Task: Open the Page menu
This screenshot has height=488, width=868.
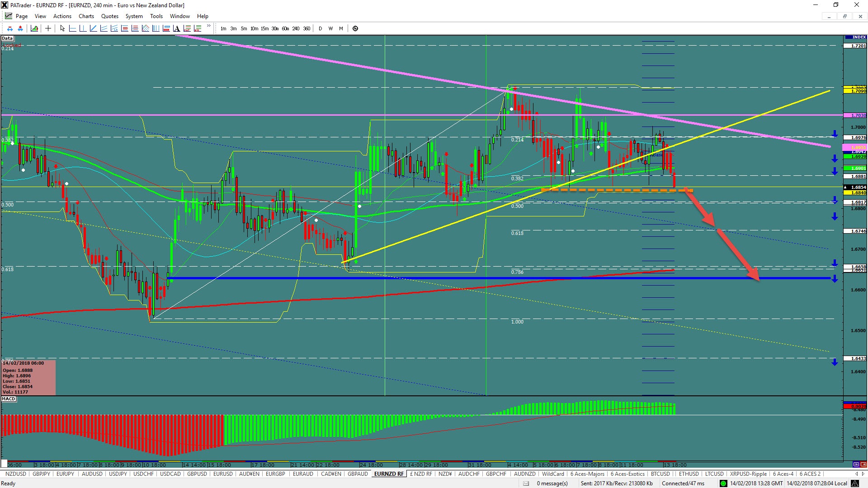Action: coord(22,16)
